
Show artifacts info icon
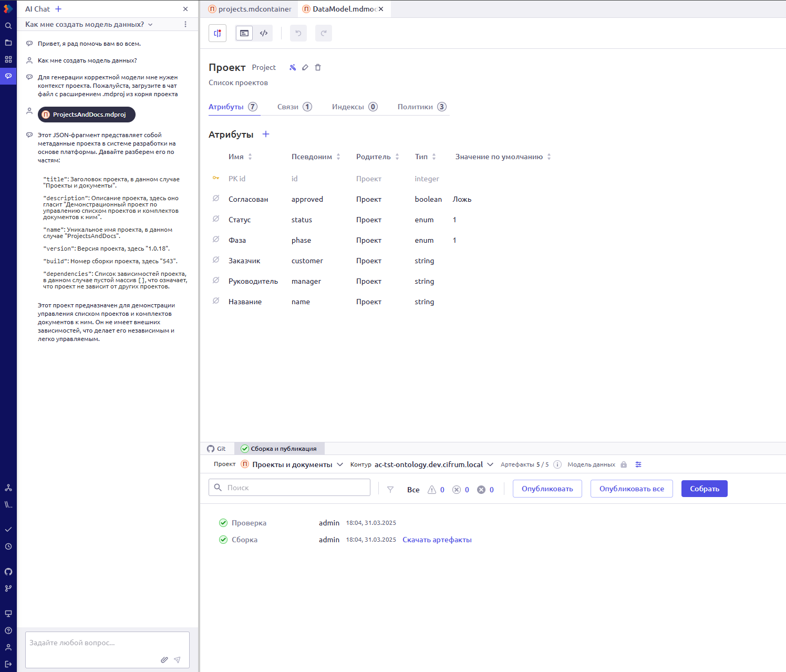557,464
